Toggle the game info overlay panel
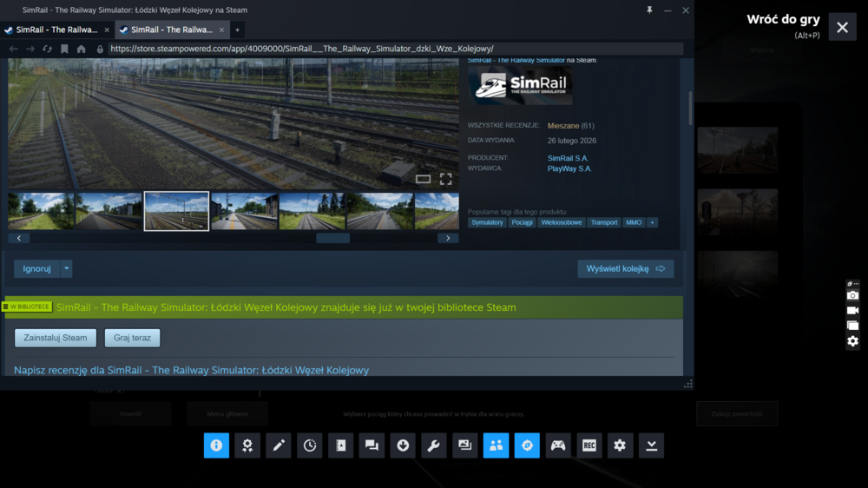The height and width of the screenshot is (488, 868). pos(216,445)
